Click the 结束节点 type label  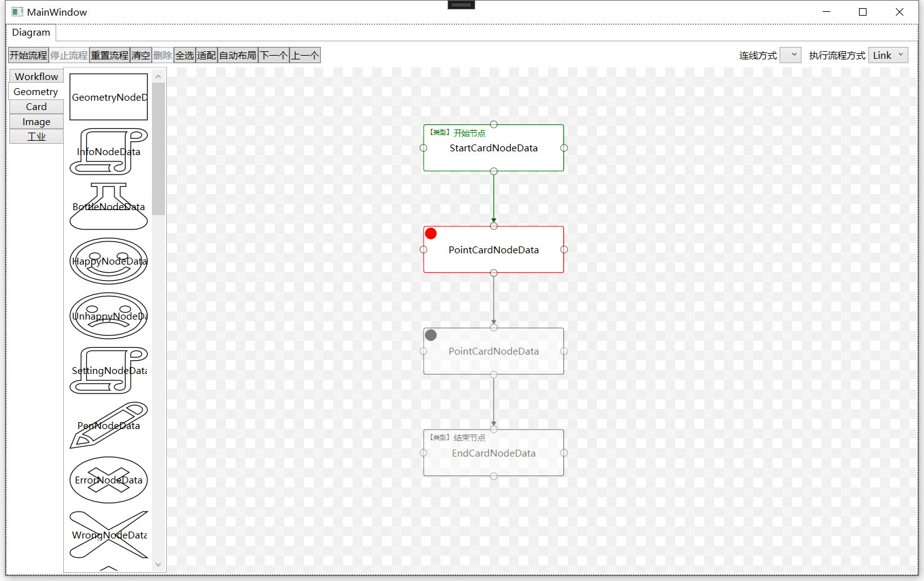tap(470, 438)
